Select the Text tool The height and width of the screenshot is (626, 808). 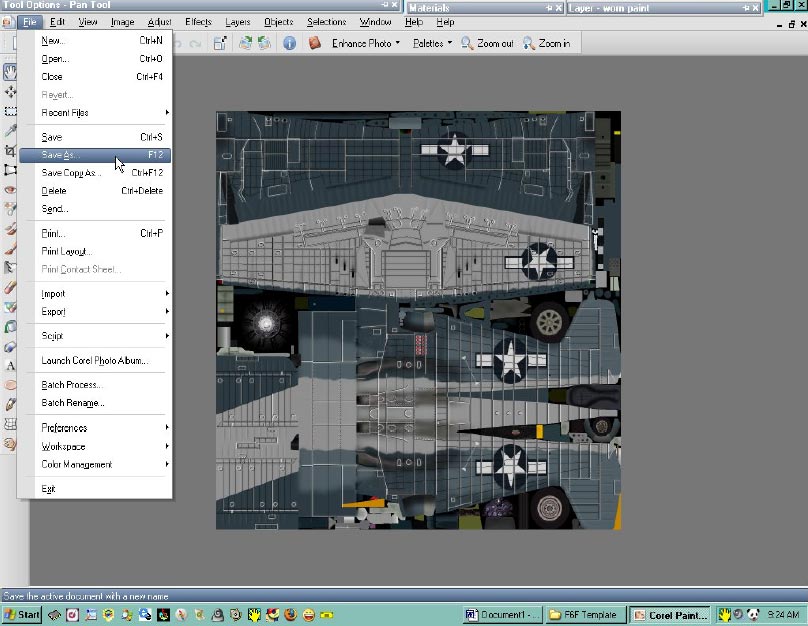(x=10, y=366)
